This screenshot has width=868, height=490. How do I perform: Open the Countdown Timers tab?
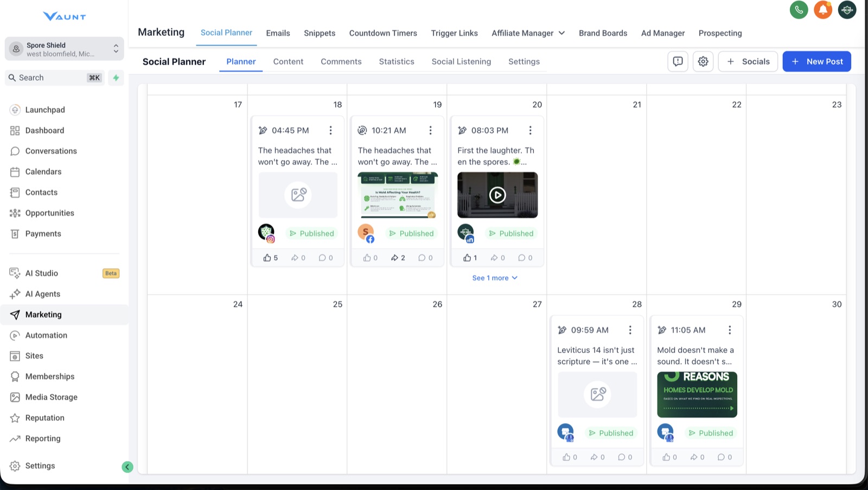pos(383,33)
